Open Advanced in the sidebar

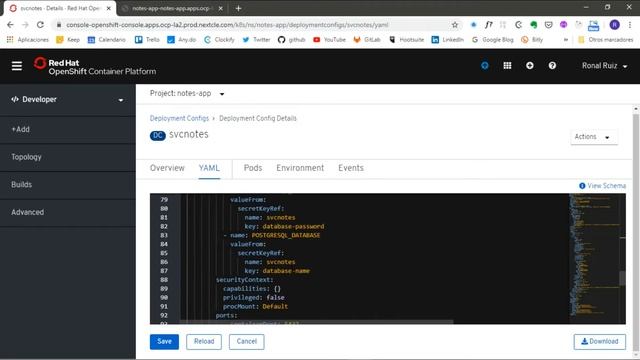click(x=68, y=213)
